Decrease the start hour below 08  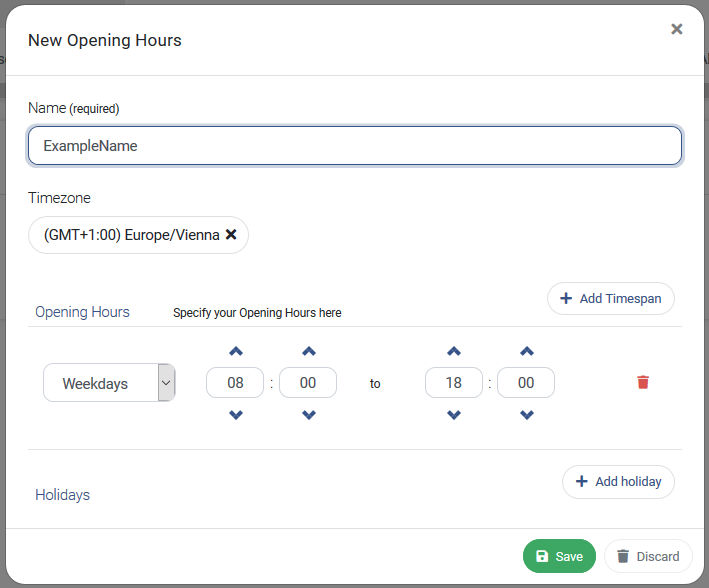[236, 414]
